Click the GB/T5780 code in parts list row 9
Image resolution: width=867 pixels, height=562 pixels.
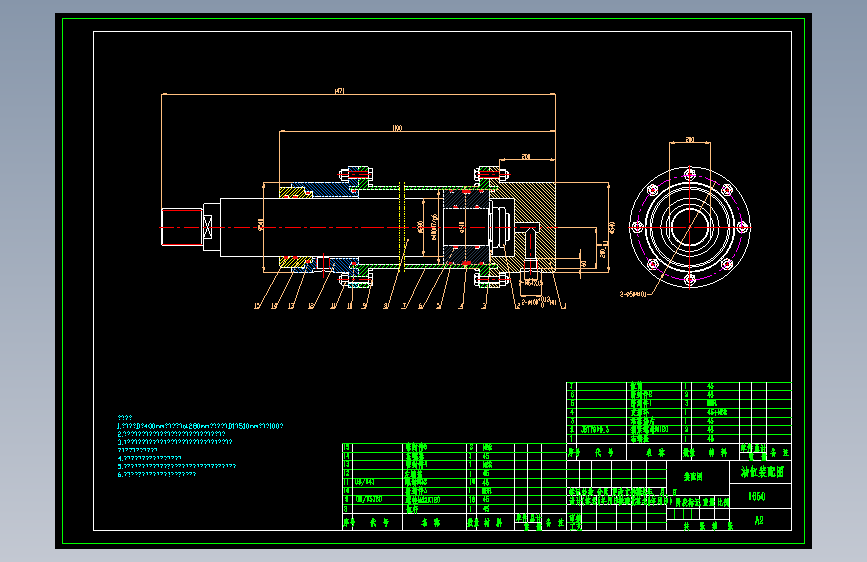368,499
